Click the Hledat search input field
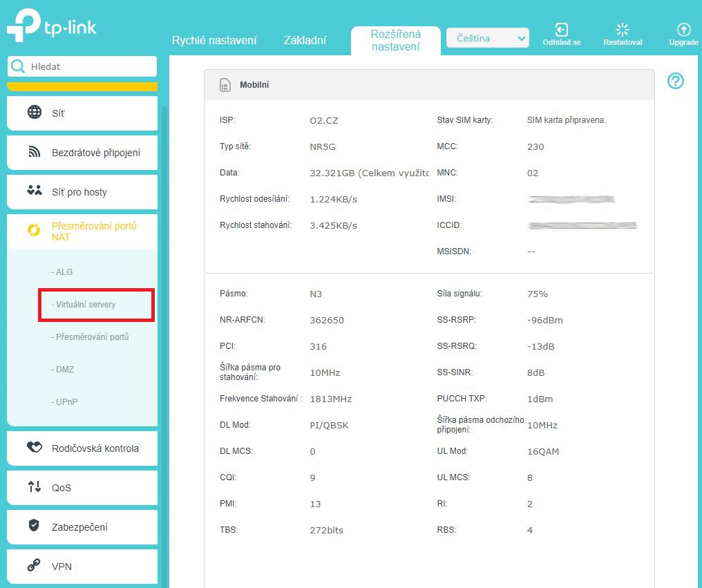Viewport: 702px width, 588px height. point(90,67)
